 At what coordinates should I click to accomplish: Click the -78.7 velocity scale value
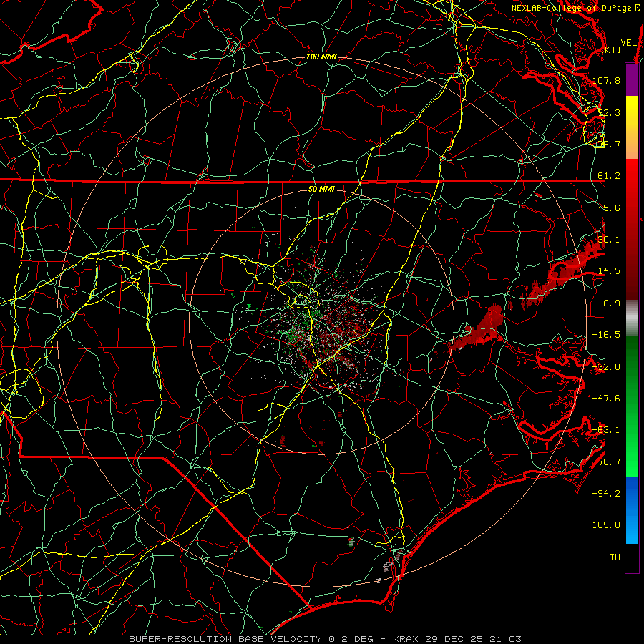[x=606, y=462]
